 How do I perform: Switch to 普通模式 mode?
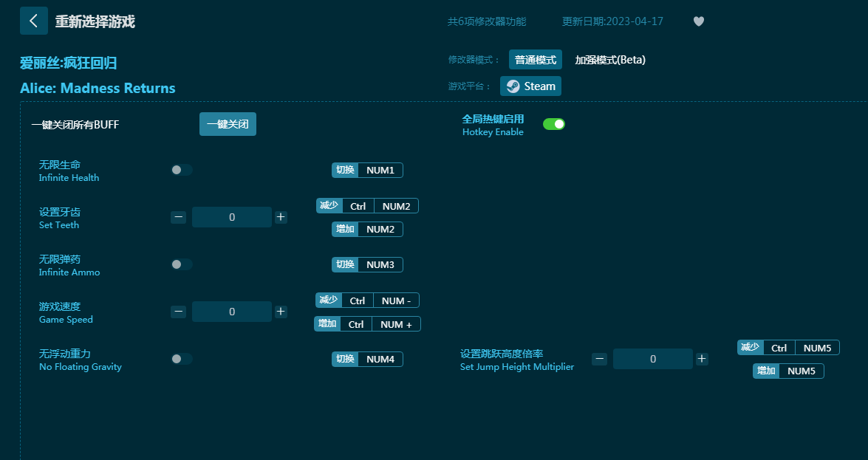pyautogui.click(x=536, y=60)
